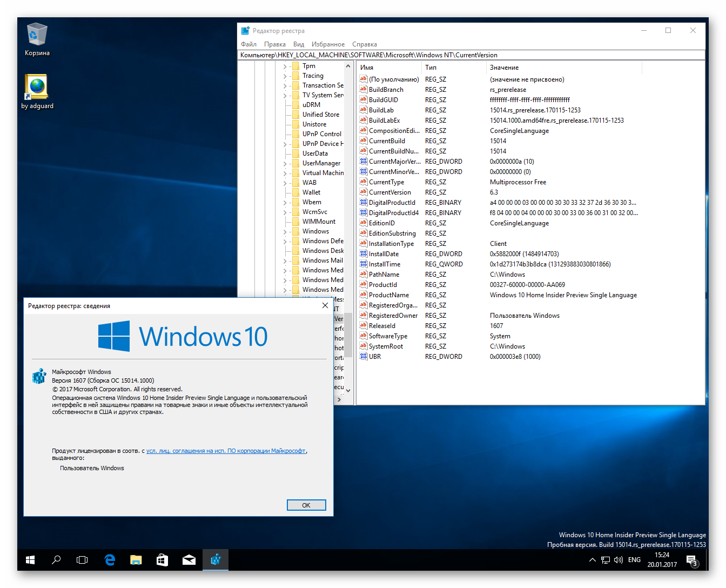Expand the WcmSvc registry key
726x588 pixels.
(285, 212)
